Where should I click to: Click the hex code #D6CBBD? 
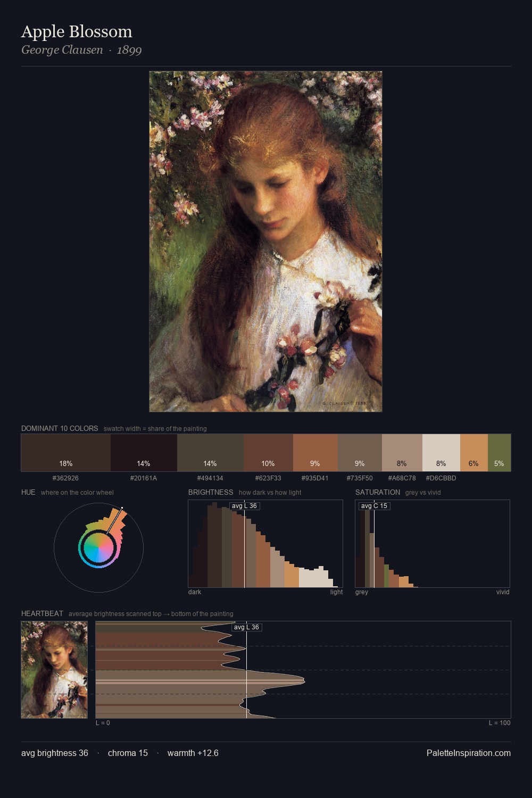(x=441, y=478)
